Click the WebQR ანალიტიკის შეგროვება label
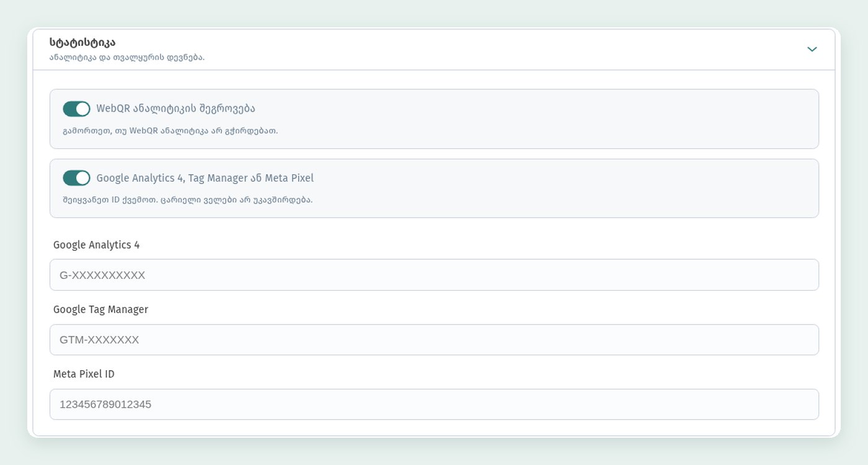The width and height of the screenshot is (868, 465). click(x=175, y=108)
